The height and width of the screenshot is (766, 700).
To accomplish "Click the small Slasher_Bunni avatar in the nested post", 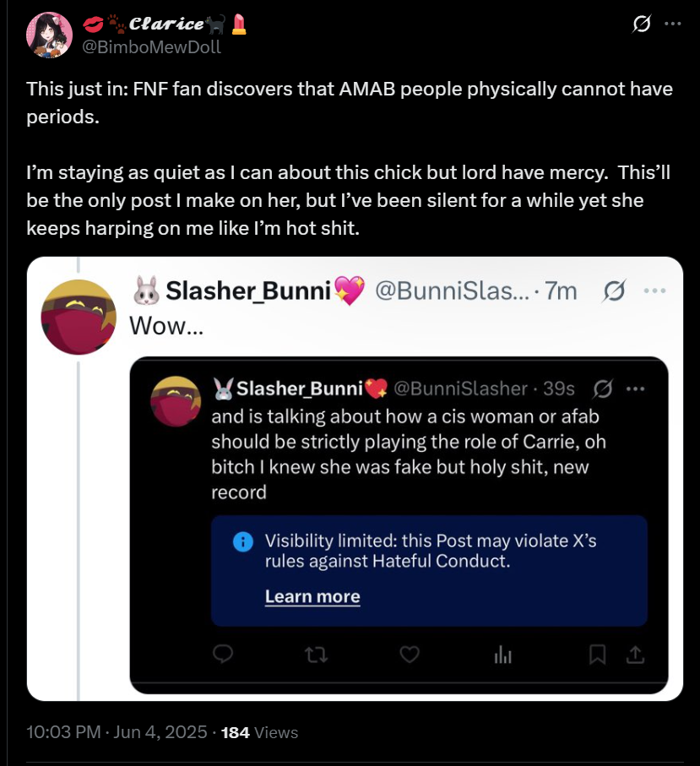I will point(176,401).
